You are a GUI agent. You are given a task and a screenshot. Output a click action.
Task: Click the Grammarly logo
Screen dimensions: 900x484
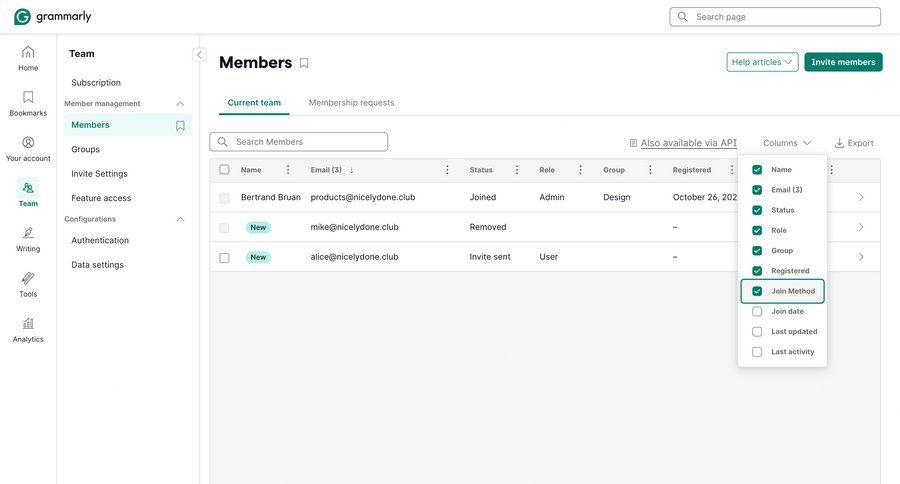pyautogui.click(x=53, y=17)
